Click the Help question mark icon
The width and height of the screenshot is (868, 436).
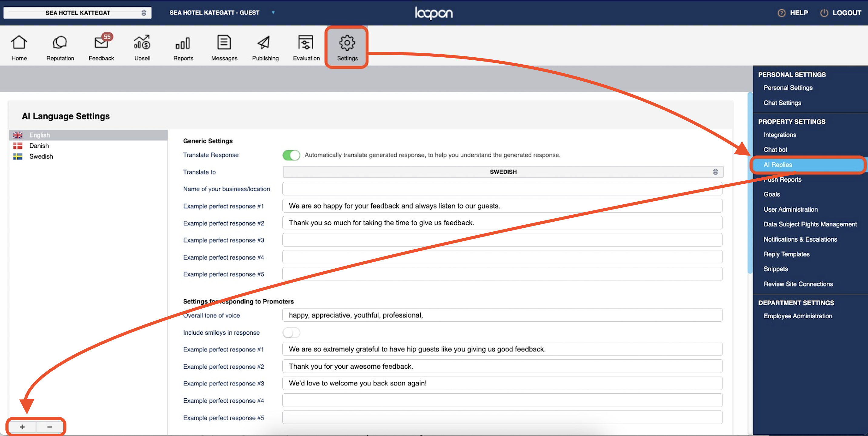[x=781, y=13]
